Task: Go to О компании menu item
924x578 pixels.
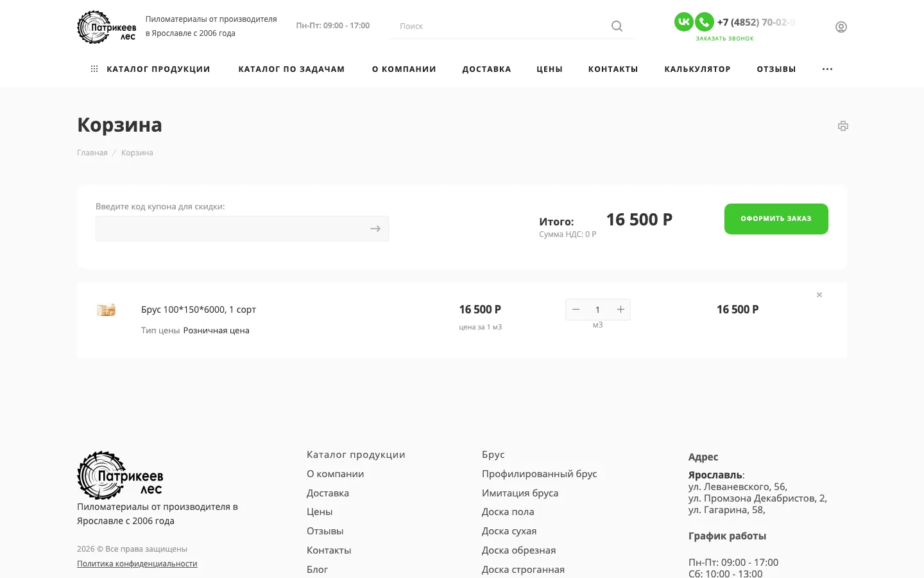Action: [404, 69]
